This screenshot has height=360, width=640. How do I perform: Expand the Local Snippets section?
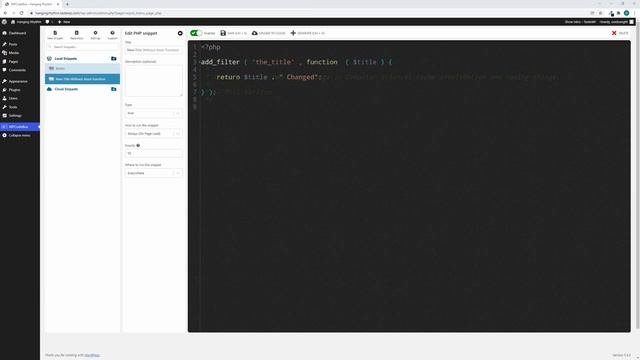65,59
